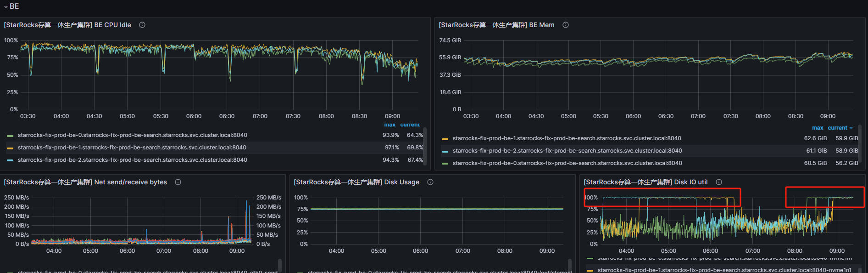Show info icon for BE Mem panel
868x273 pixels.
tap(566, 25)
